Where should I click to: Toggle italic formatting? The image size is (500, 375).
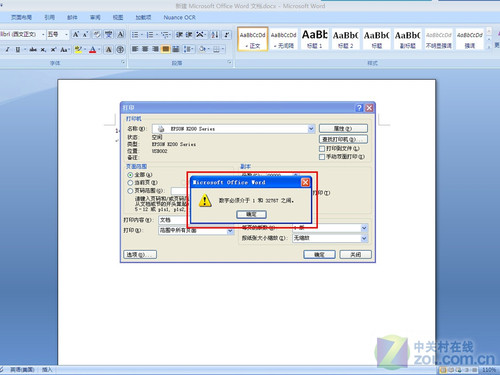7,50
